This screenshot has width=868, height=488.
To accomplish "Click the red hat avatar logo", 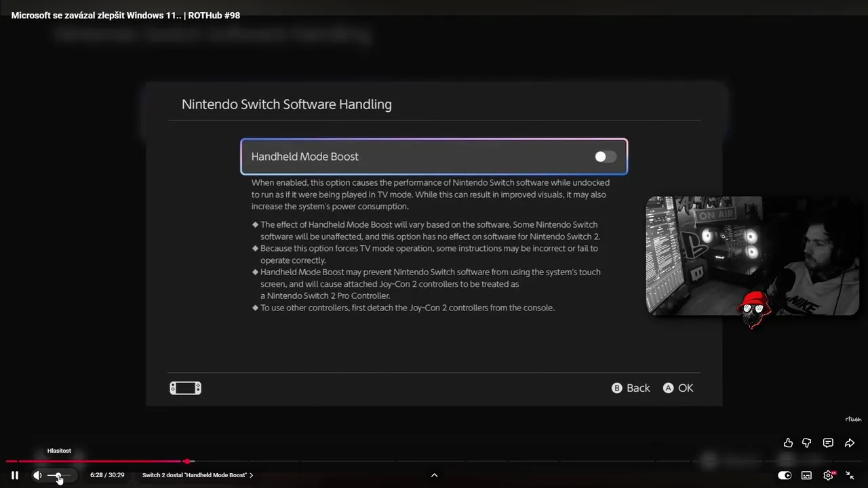I will (754, 308).
